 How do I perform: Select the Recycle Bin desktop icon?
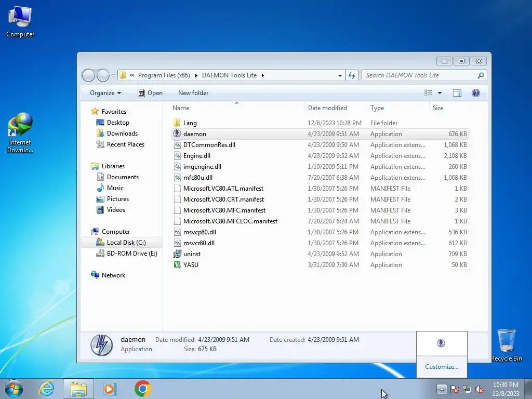point(507,345)
